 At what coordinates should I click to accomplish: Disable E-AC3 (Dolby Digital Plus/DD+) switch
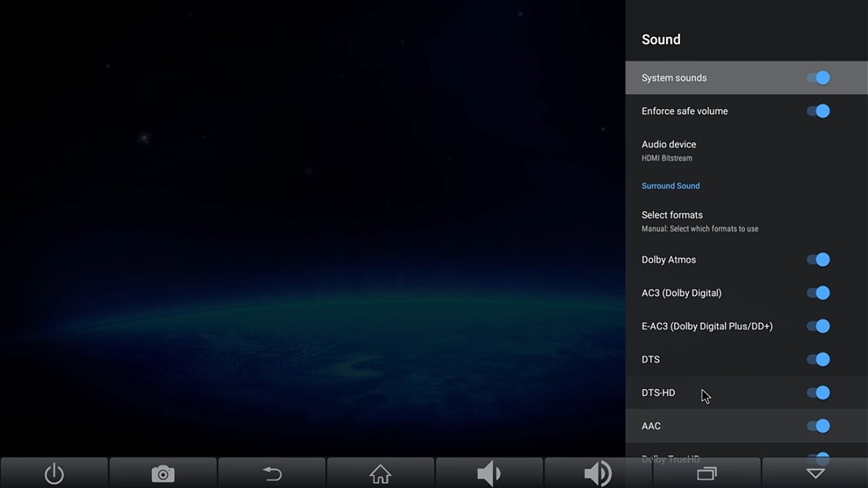818,326
